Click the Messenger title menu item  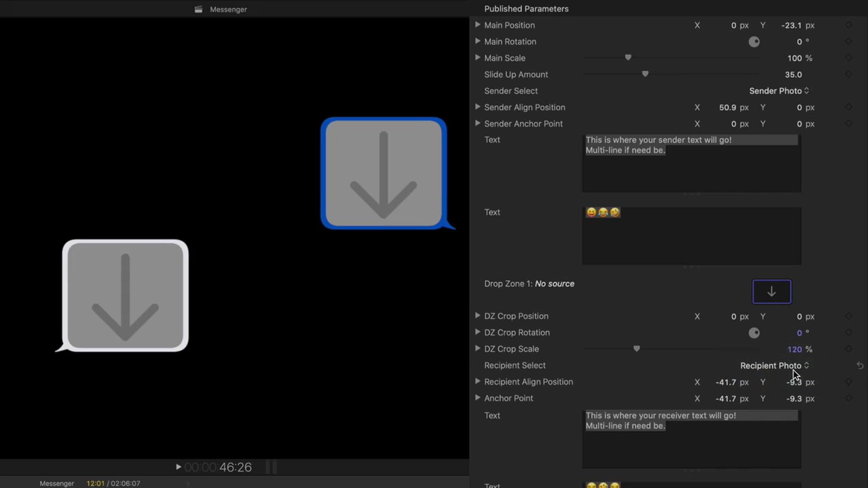point(228,9)
